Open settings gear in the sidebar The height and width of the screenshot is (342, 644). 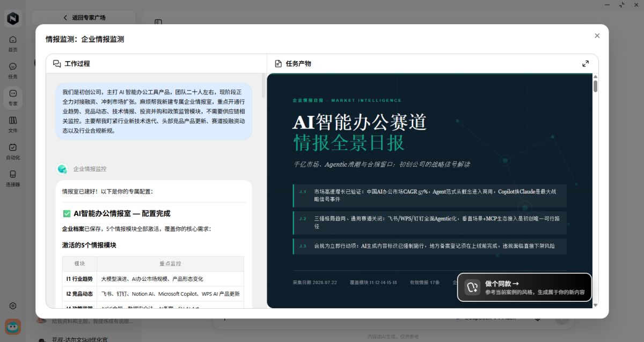click(13, 306)
